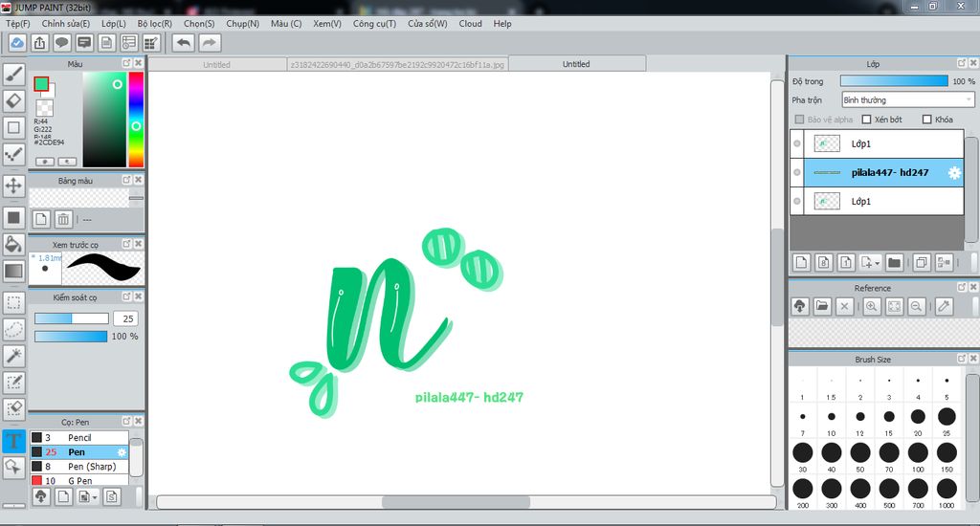Select the Magic Wand tool
The image size is (980, 526).
click(x=13, y=356)
